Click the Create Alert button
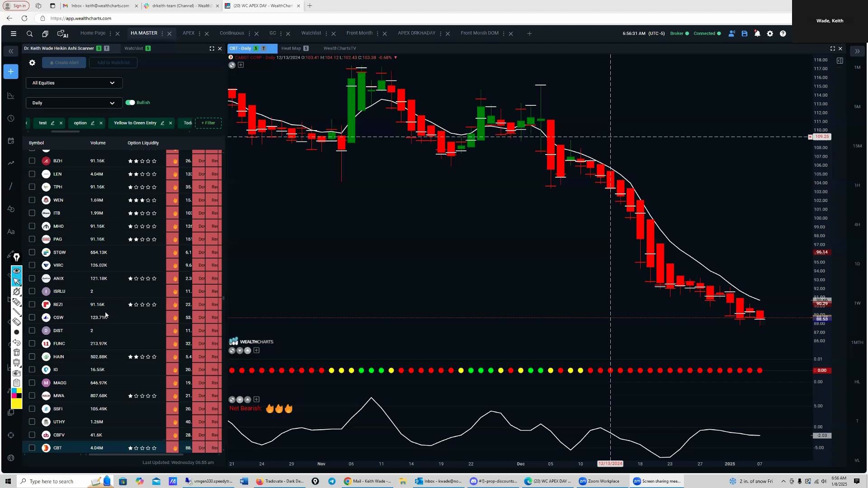 click(x=64, y=63)
